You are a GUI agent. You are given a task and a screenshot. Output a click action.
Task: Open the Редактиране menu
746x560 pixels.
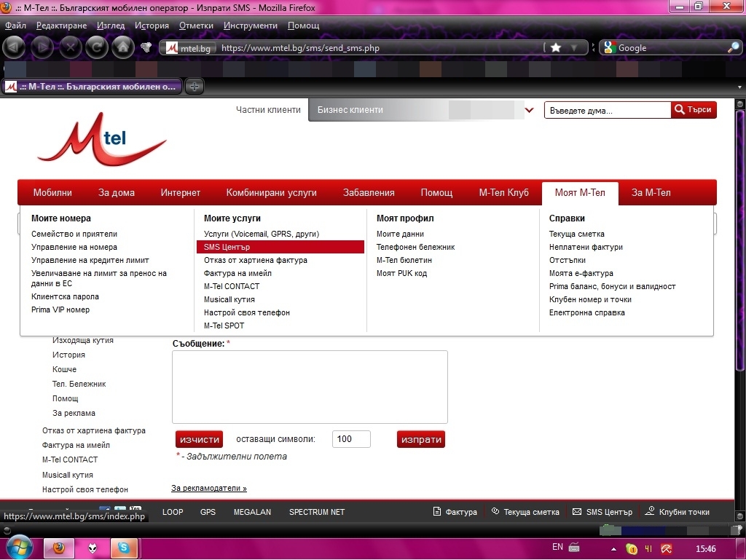[61, 25]
